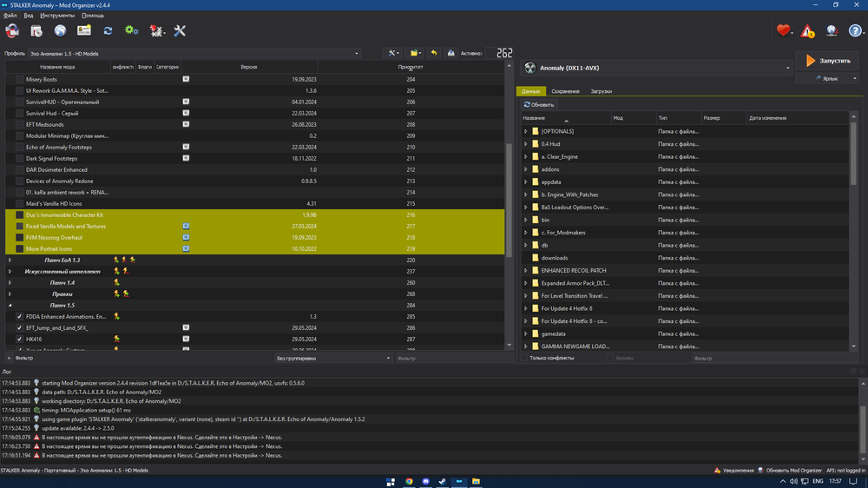The height and width of the screenshot is (488, 868).
Task: Uncheck the HK416 mod checkbox
Action: pyautogui.click(x=19, y=339)
